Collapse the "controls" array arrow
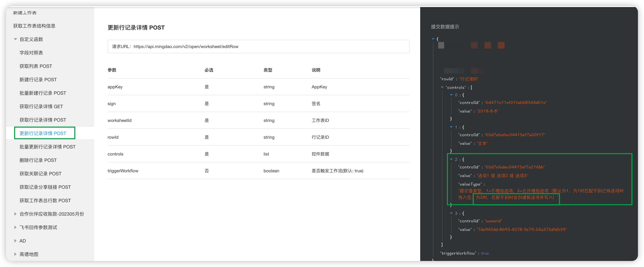Image resolution: width=644 pixels, height=267 pixels. [442, 87]
